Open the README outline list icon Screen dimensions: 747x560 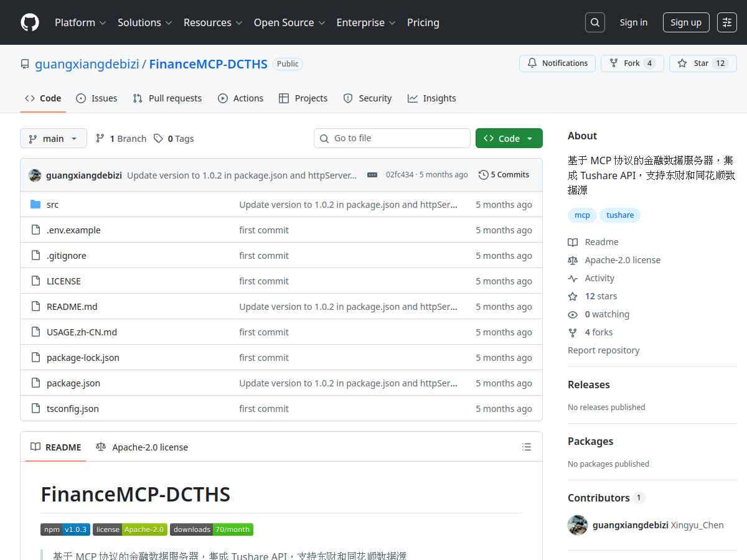tap(527, 447)
